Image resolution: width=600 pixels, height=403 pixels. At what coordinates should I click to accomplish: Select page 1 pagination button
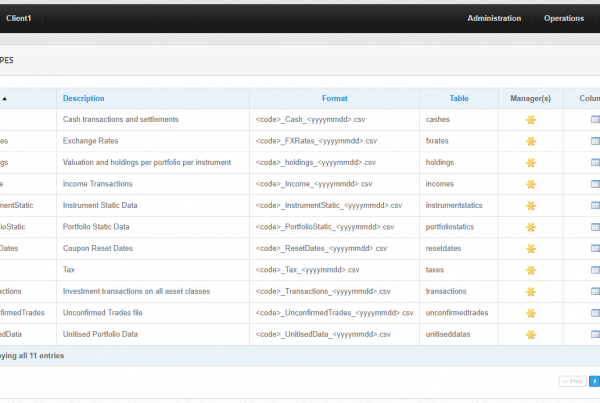[594, 381]
